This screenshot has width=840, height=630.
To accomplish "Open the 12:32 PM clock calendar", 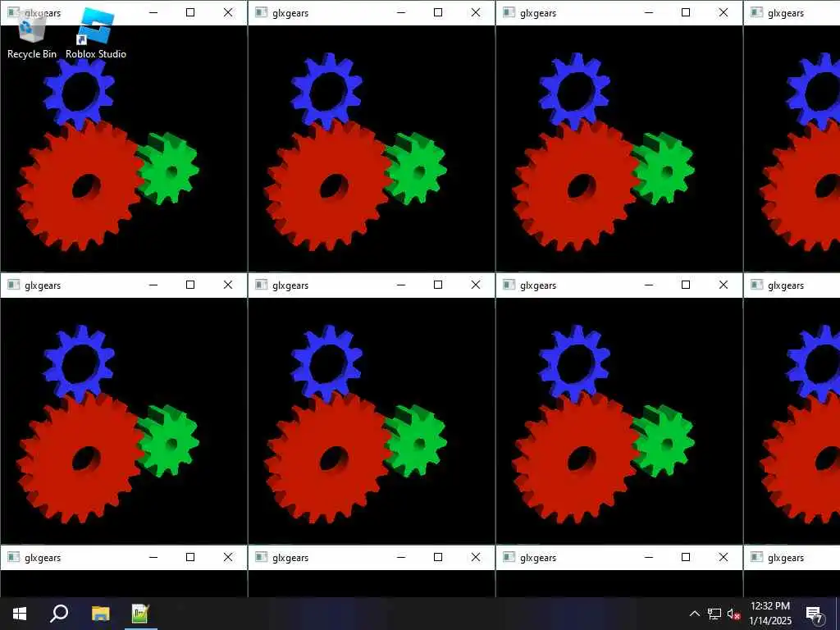I will 769,614.
